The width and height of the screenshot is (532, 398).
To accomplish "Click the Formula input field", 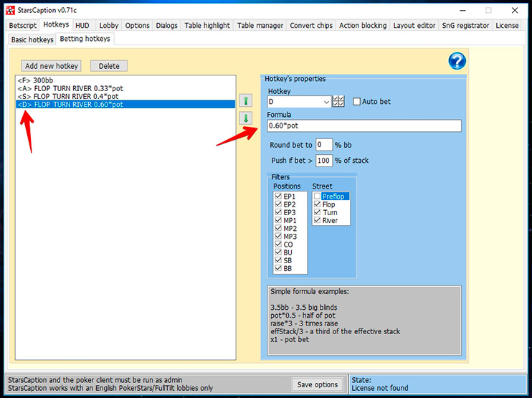I will point(364,126).
